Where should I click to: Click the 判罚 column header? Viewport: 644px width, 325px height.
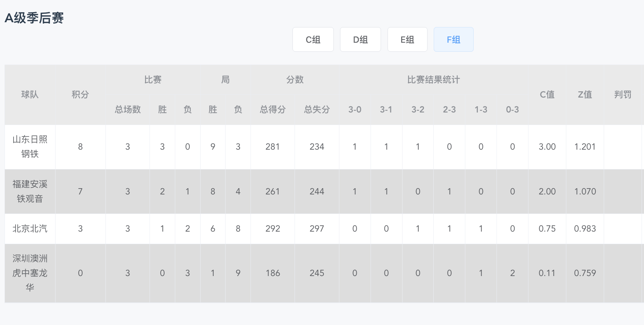(x=623, y=94)
